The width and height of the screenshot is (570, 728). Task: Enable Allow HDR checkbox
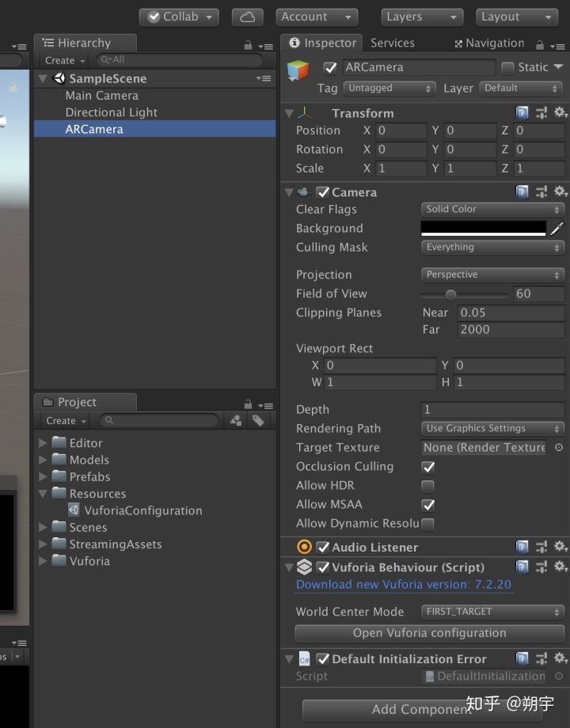click(427, 486)
